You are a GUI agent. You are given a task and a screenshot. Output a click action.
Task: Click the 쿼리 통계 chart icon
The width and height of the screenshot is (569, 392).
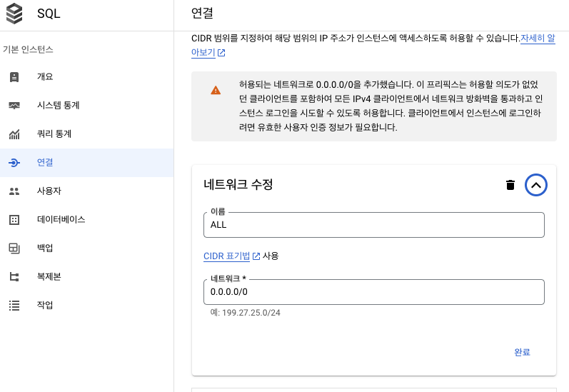[x=14, y=134]
